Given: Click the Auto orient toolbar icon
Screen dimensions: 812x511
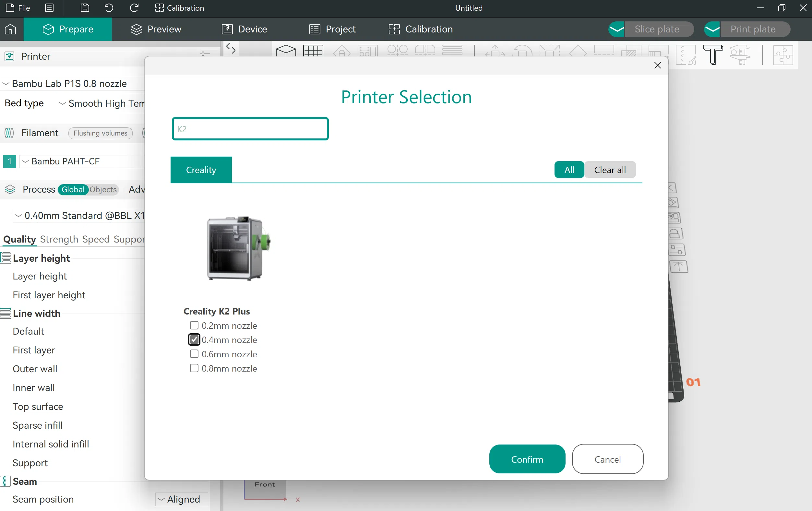Looking at the screenshot, I should click(x=341, y=51).
